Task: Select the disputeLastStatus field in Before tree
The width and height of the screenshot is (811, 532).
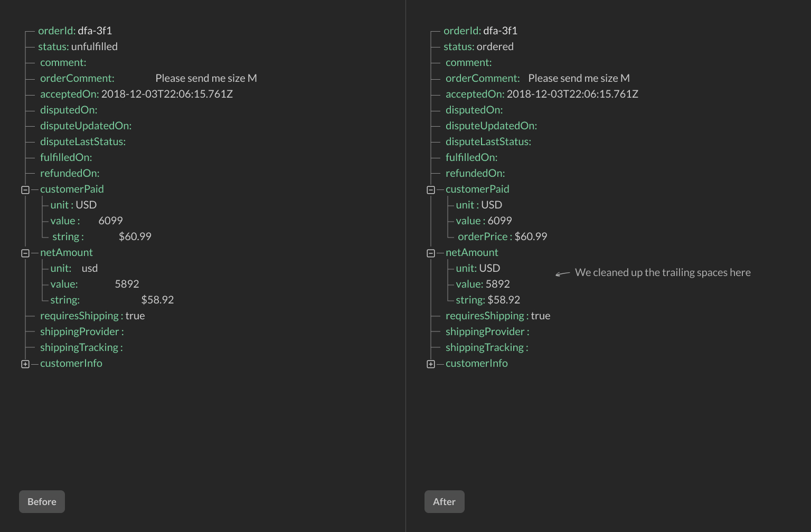Action: tap(83, 141)
